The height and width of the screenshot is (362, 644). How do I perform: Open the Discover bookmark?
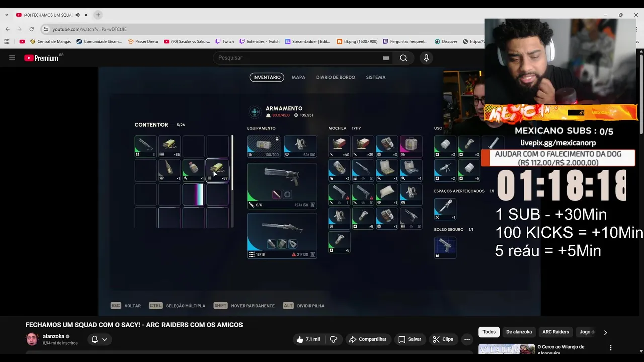coord(446,42)
